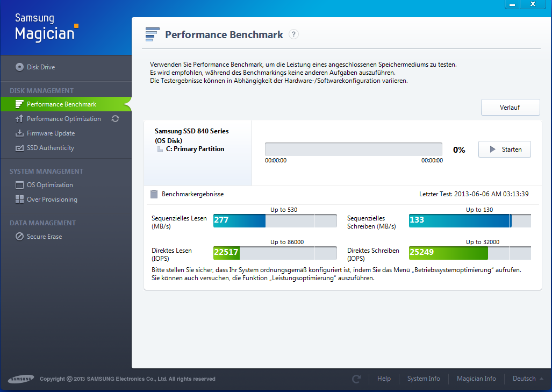552x392 pixels.
Task: Click the 'Up to 32000' label
Action: click(483, 243)
